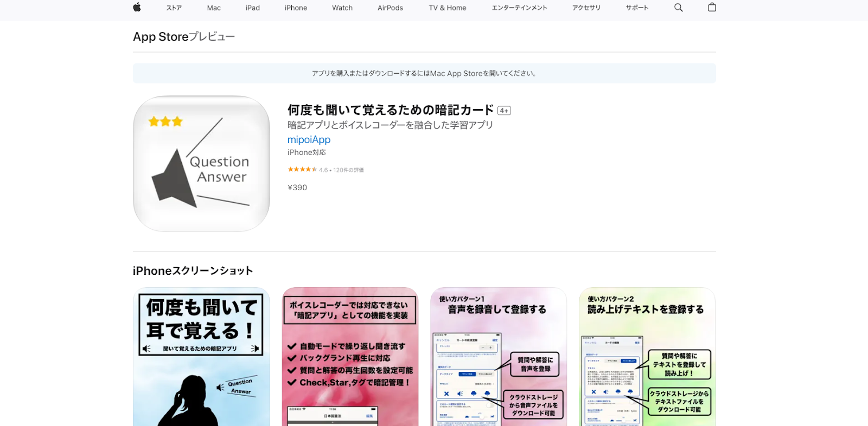Click the 4.6 star rating row

tap(325, 170)
